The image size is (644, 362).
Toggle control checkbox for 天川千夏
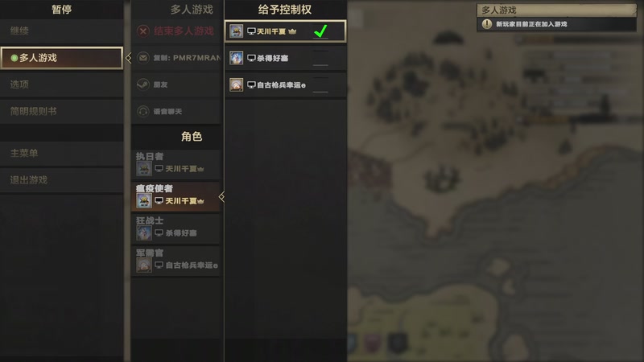pyautogui.click(x=320, y=31)
